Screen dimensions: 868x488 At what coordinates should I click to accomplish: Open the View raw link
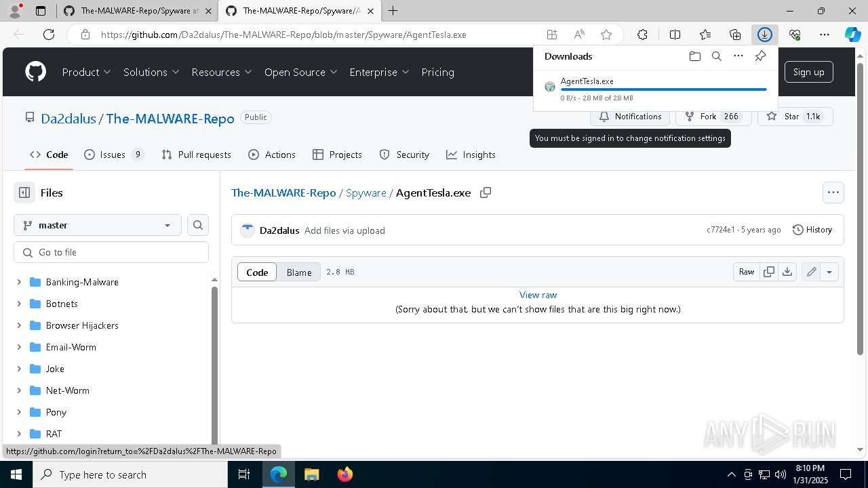point(538,295)
